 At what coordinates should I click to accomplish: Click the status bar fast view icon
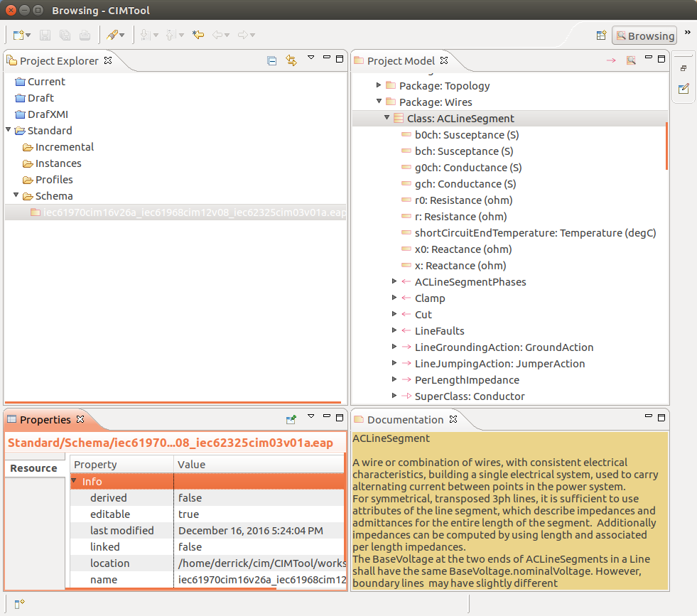point(19,604)
